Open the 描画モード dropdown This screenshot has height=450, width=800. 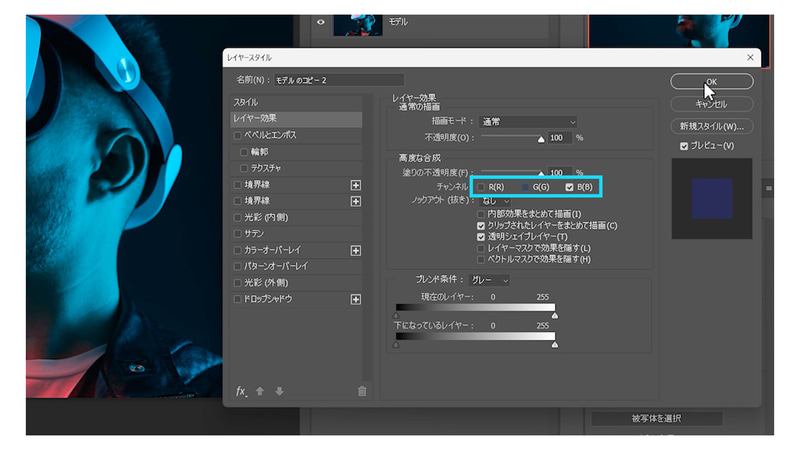[528, 122]
